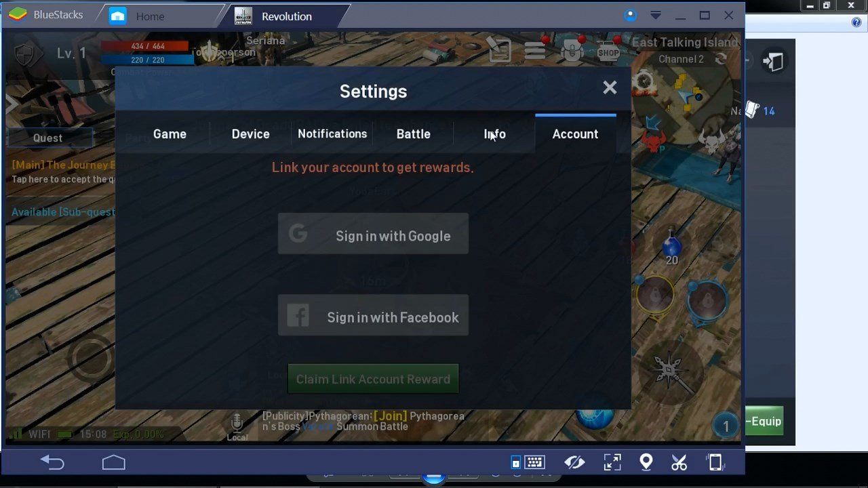Click the Available Sub-quest entry
This screenshot has width=868, height=488.
[x=62, y=212]
